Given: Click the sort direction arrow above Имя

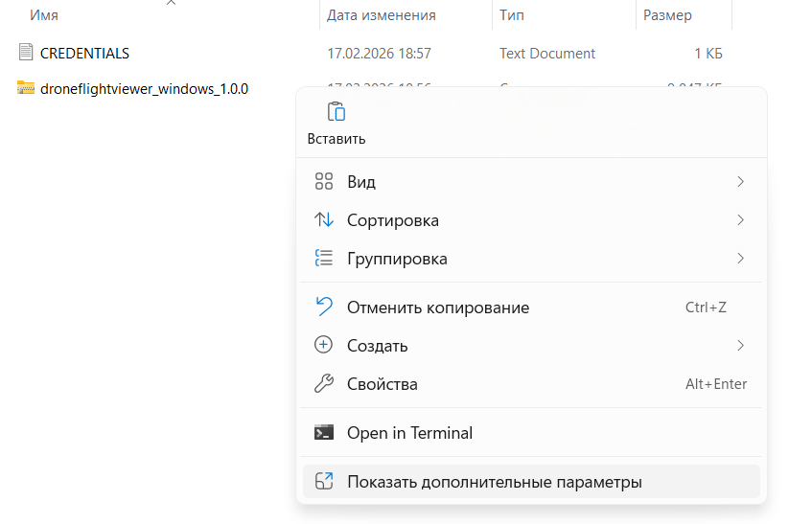Looking at the screenshot, I should [171, 3].
